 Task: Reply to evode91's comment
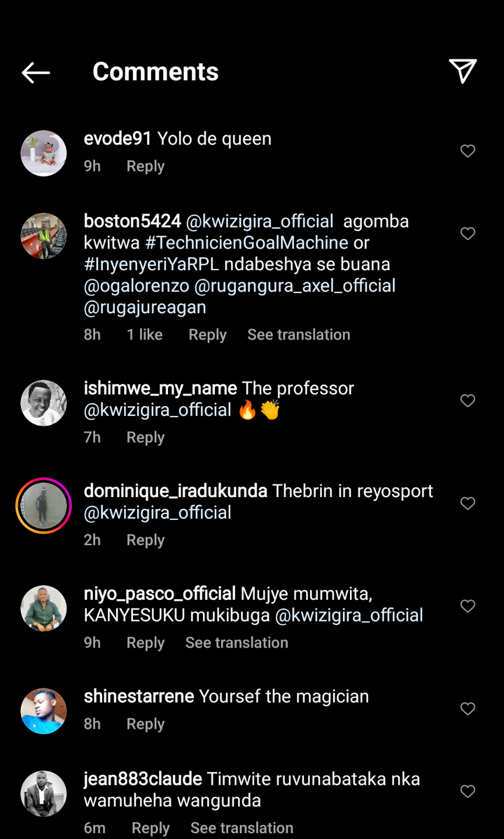point(145,166)
